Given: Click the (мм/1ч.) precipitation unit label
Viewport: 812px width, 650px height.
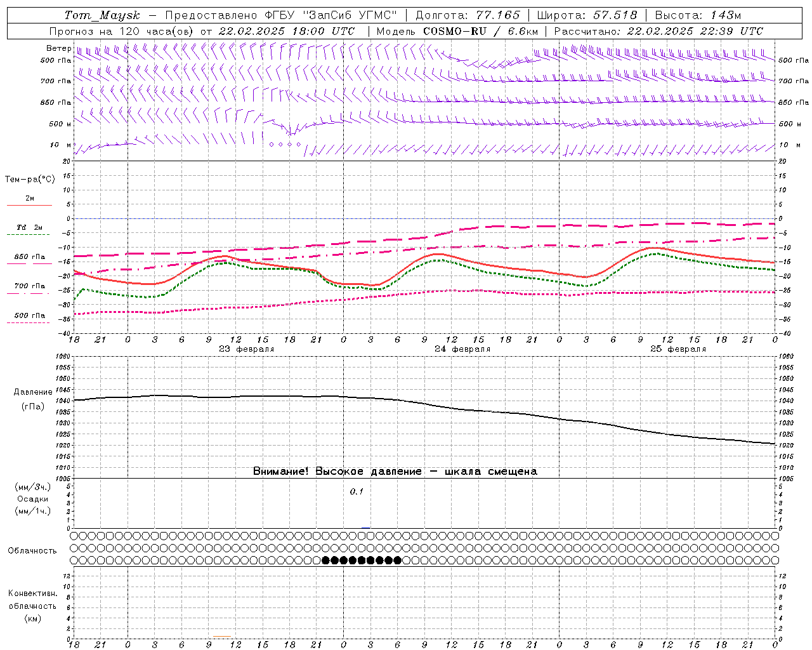Looking at the screenshot, I should [33, 511].
